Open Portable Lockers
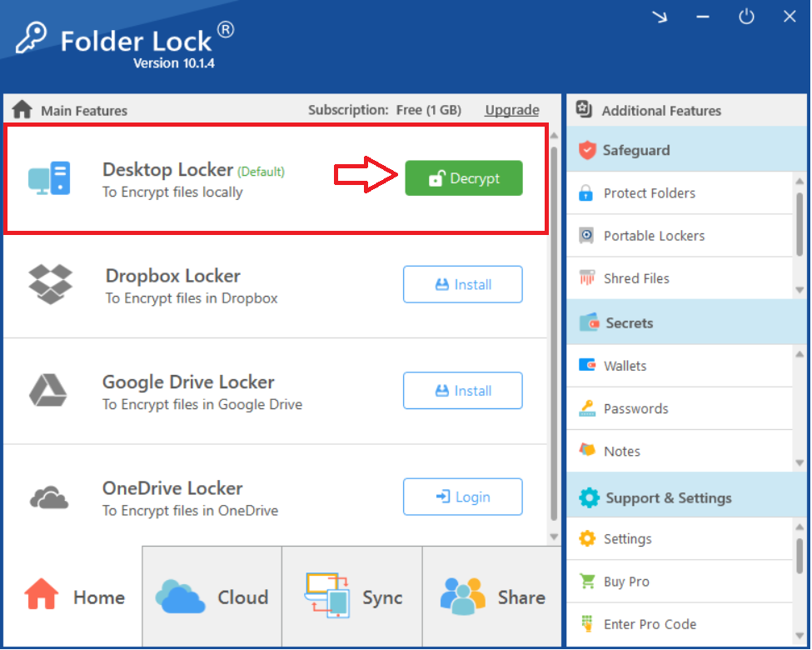The width and height of the screenshot is (812, 650). point(680,235)
